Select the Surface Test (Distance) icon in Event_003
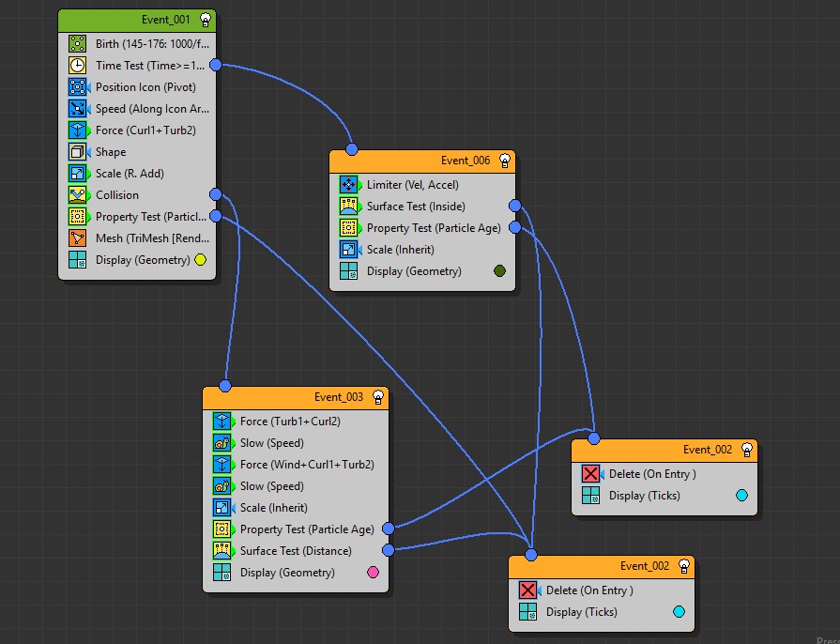Viewport: 840px width, 644px height. point(221,551)
